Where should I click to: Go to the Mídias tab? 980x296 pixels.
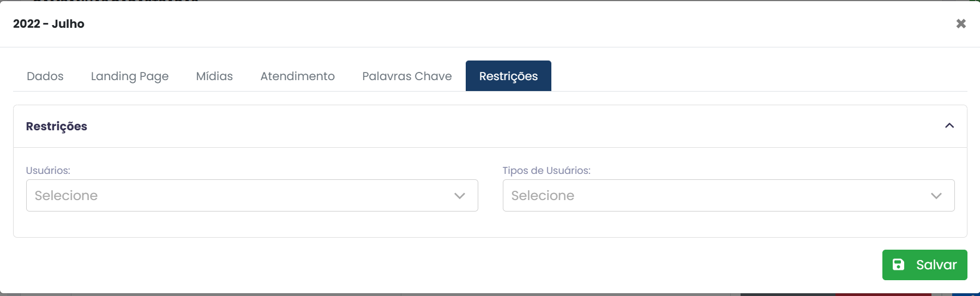point(214,76)
